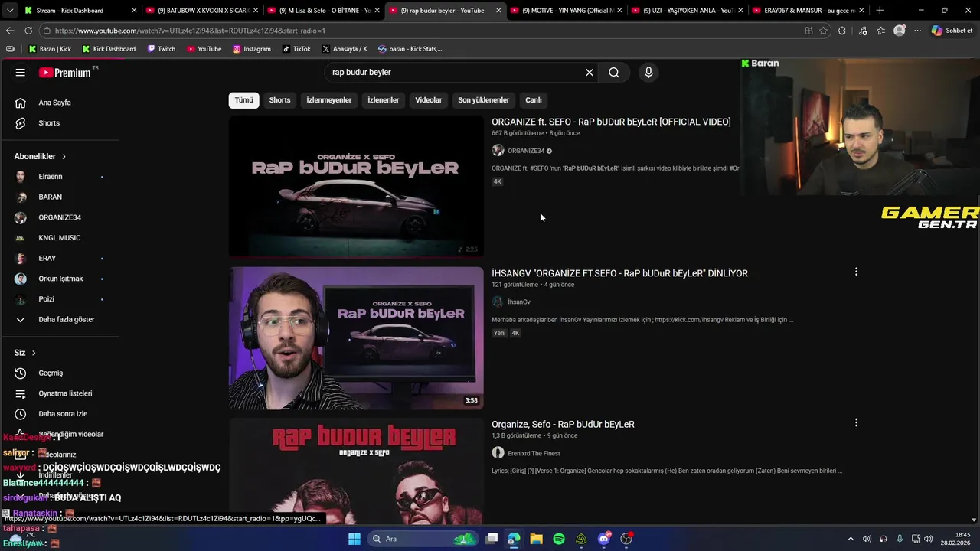Open Orkun Işıtmak subscription channel

click(61, 279)
